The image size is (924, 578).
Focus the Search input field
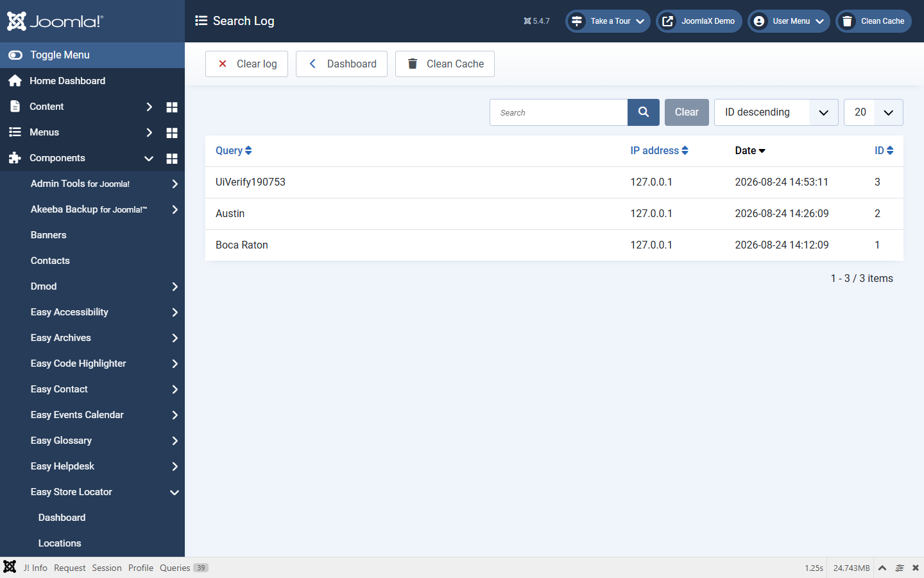[558, 112]
